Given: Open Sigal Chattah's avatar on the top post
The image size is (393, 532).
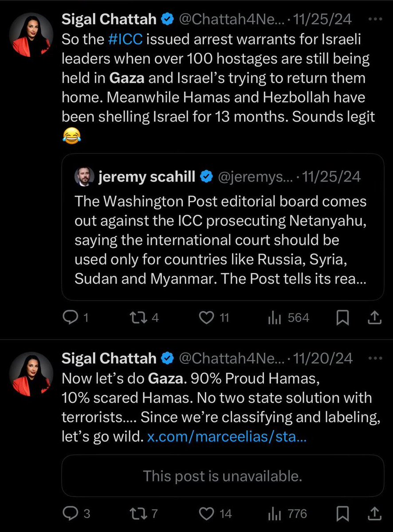Looking at the screenshot, I should tap(31, 35).
